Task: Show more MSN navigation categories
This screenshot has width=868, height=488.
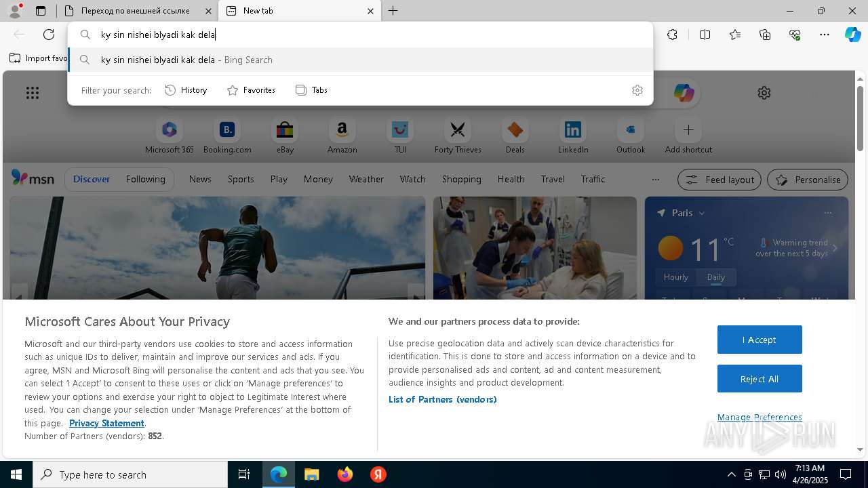Action: pos(655,180)
